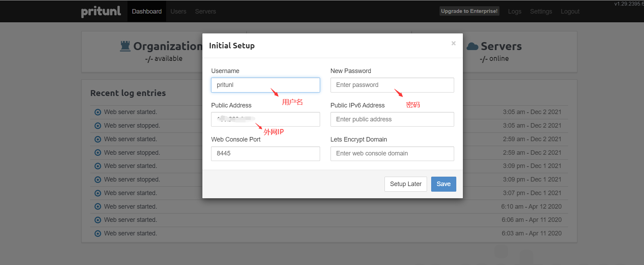Click Logout link
The image size is (644, 265).
click(570, 11)
